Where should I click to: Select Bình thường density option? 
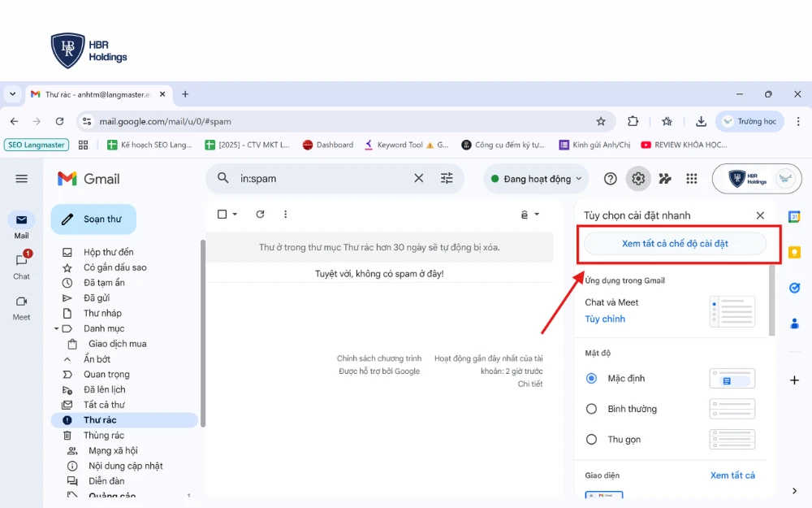tap(591, 409)
